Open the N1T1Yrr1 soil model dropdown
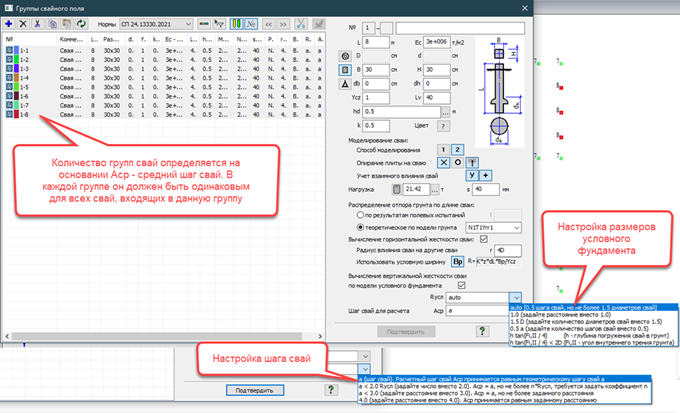This screenshot has height=413, width=680. tap(493, 227)
